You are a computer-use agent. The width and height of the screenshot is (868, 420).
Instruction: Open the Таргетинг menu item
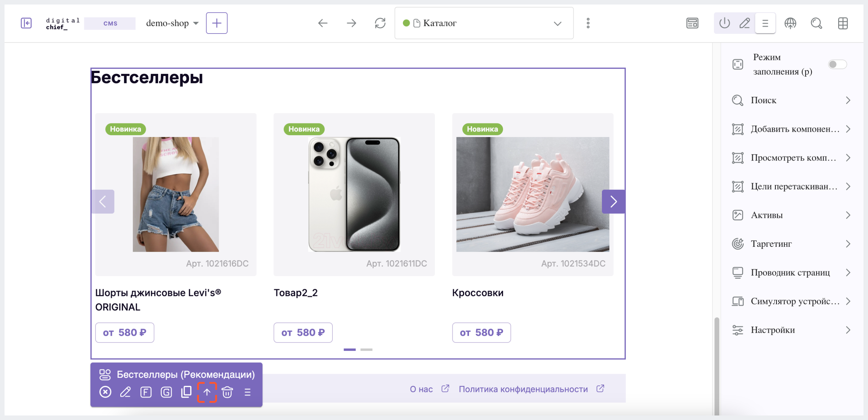click(791, 243)
